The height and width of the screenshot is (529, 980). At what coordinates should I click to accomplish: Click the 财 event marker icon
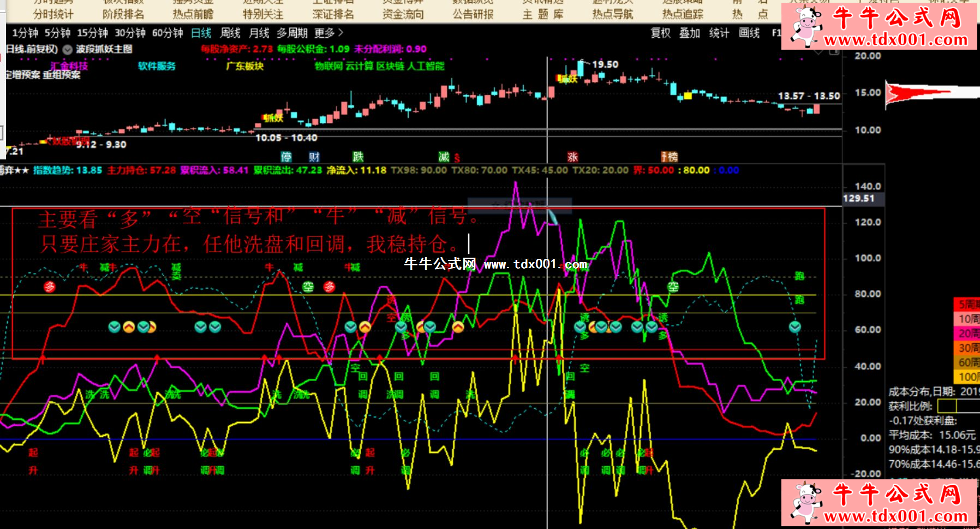314,157
